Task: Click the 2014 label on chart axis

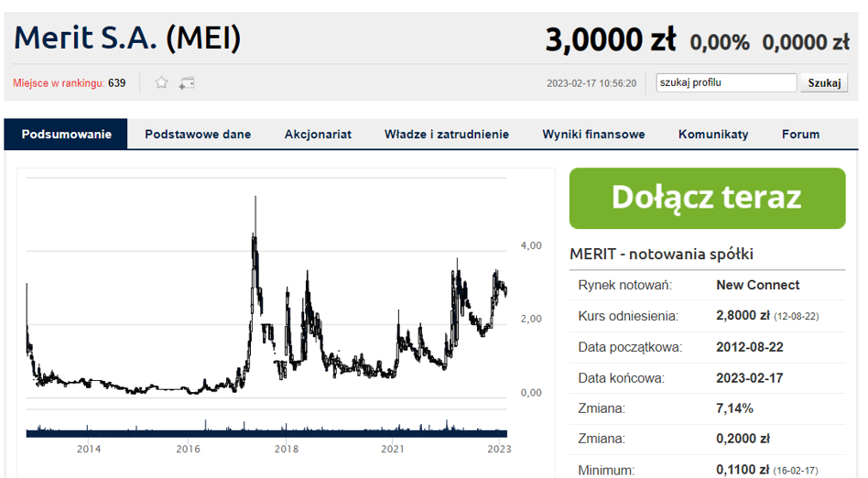Action: coord(89,449)
